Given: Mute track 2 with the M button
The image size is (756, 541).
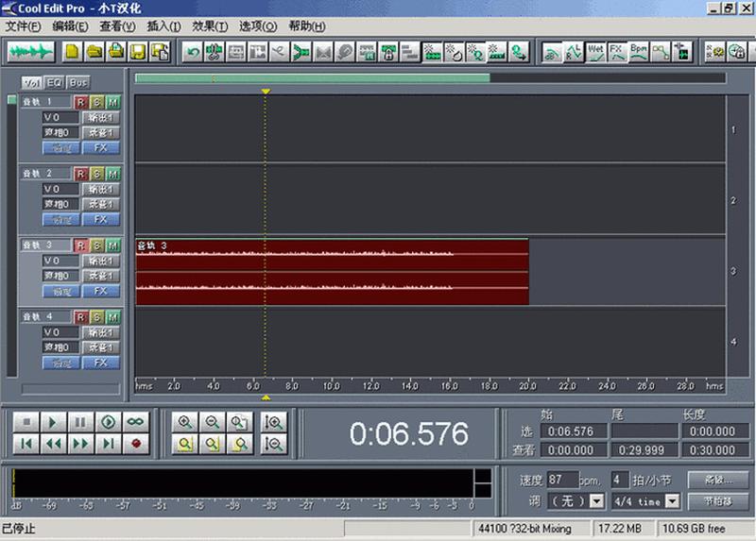Looking at the screenshot, I should 112,174.
